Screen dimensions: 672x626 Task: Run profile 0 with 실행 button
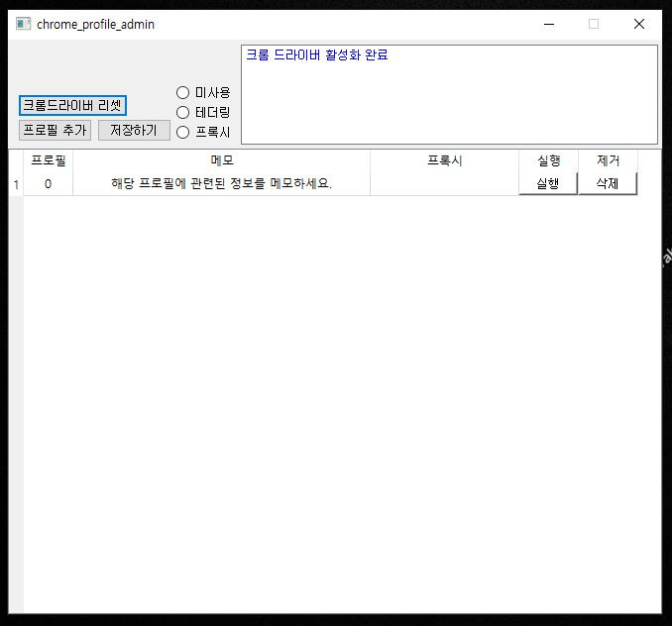point(548,183)
